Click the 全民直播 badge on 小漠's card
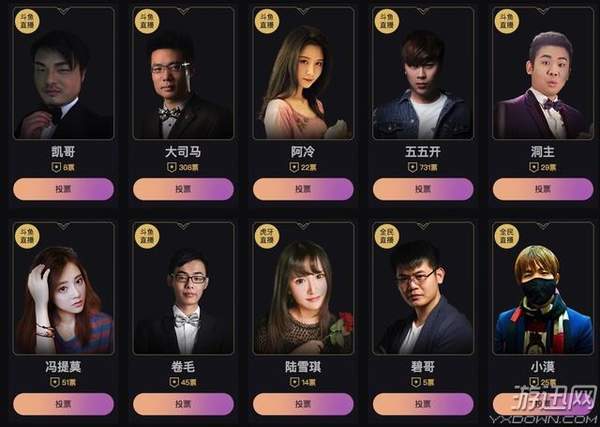 point(507,236)
